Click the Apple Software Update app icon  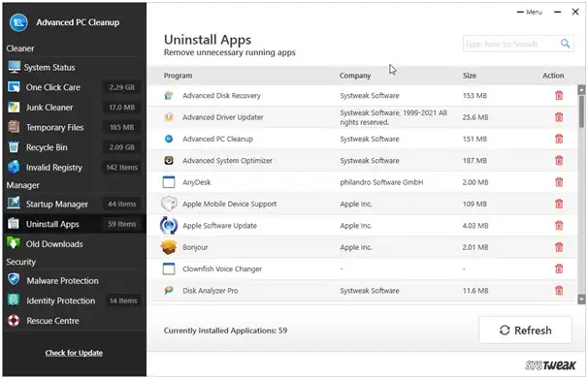point(169,226)
